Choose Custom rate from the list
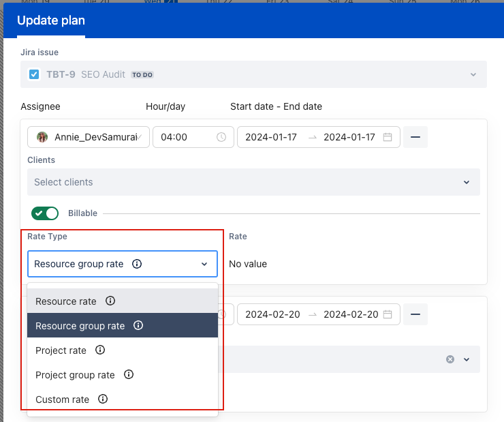This screenshot has height=422, width=504. tap(62, 400)
